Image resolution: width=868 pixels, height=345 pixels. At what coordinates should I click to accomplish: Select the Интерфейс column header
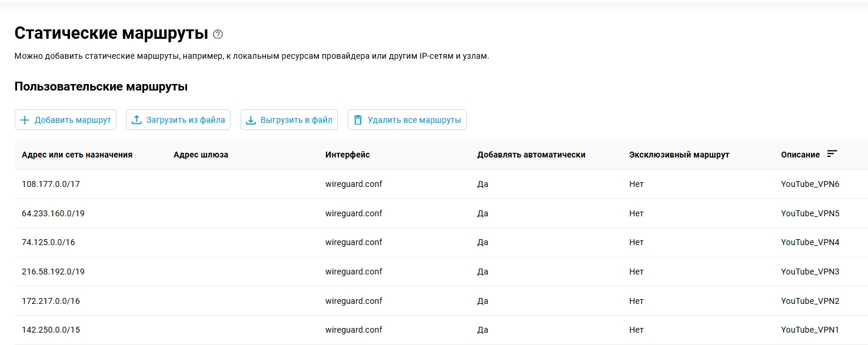pos(347,155)
